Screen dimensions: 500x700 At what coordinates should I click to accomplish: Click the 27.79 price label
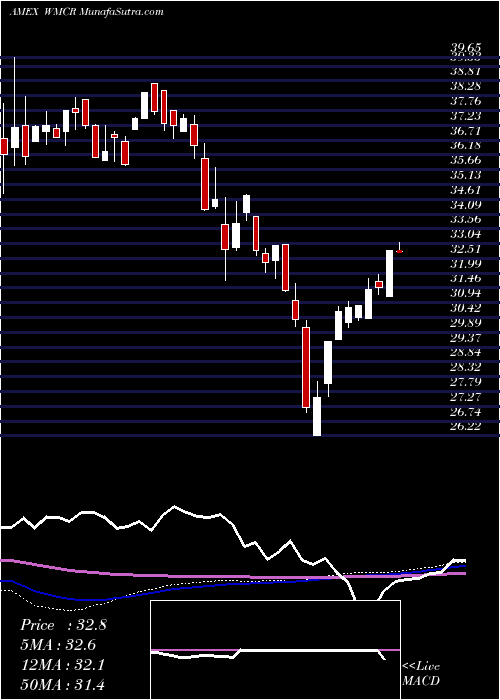[x=465, y=382]
